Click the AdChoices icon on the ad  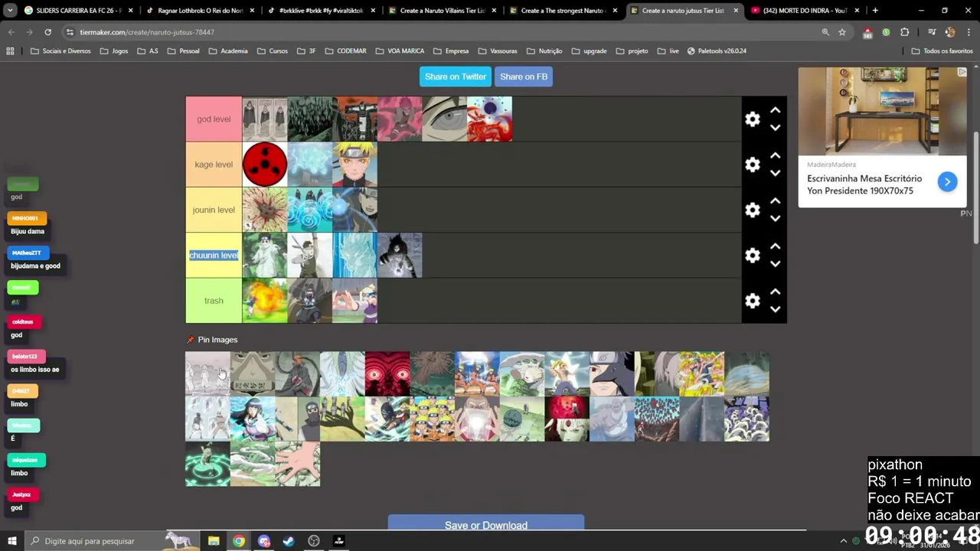(x=962, y=72)
